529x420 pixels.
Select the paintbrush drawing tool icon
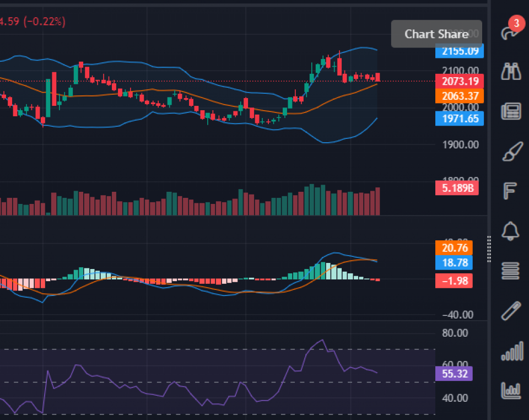click(512, 152)
